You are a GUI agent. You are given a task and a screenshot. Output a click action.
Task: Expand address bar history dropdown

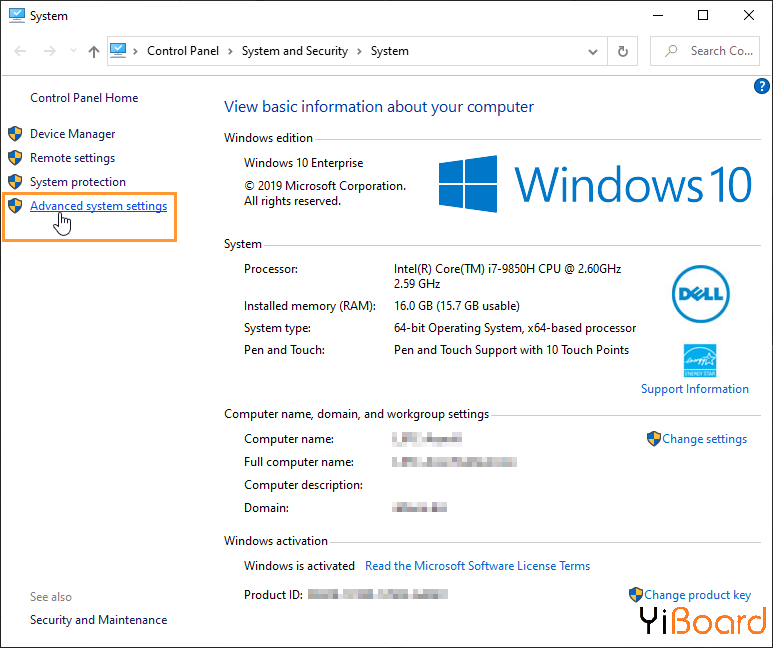pyautogui.click(x=593, y=51)
